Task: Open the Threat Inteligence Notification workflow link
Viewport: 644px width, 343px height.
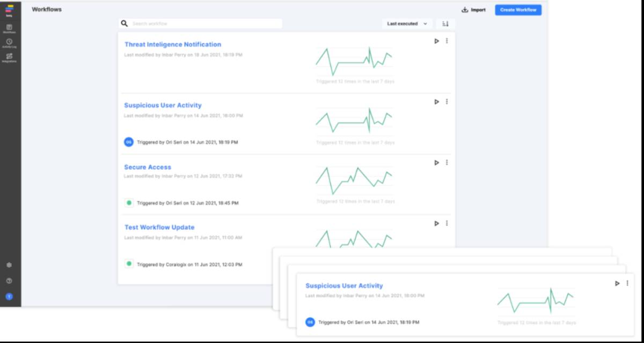Action: 173,45
